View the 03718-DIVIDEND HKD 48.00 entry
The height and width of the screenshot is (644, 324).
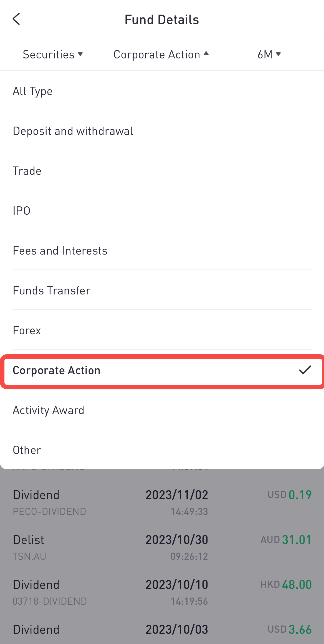click(162, 592)
